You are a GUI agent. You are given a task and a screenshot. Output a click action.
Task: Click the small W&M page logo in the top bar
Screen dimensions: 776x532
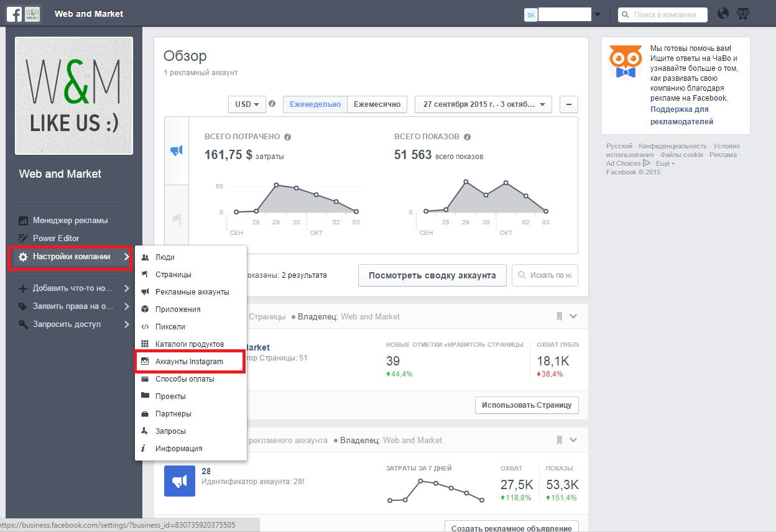[x=33, y=14]
